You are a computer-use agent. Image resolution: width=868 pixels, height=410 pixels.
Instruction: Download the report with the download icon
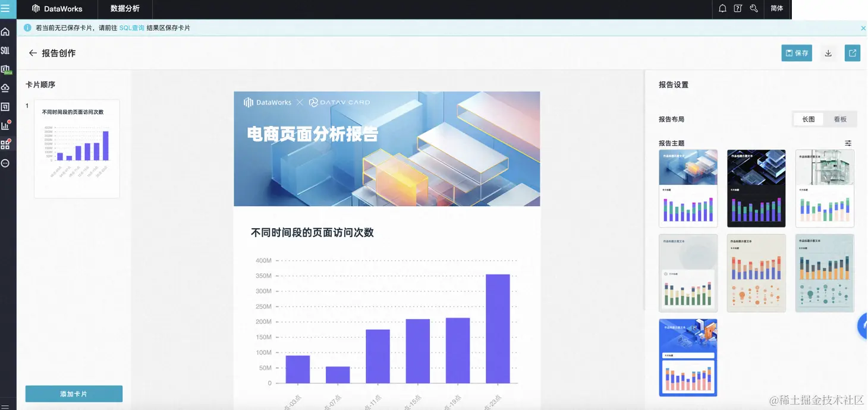828,53
